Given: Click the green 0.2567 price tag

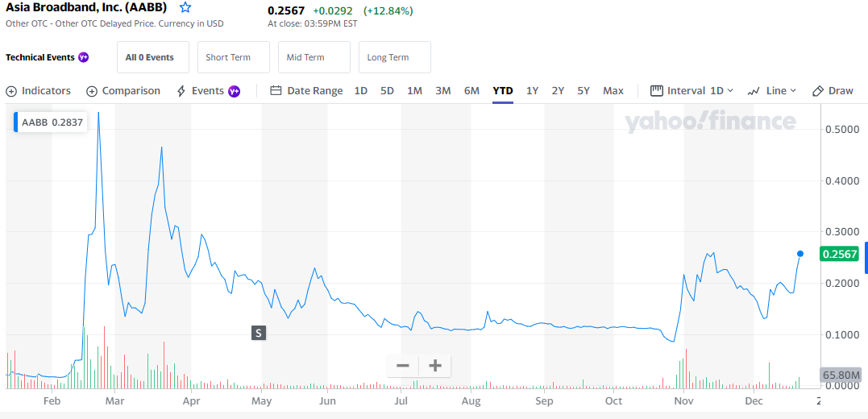Looking at the screenshot, I should tap(840, 254).
